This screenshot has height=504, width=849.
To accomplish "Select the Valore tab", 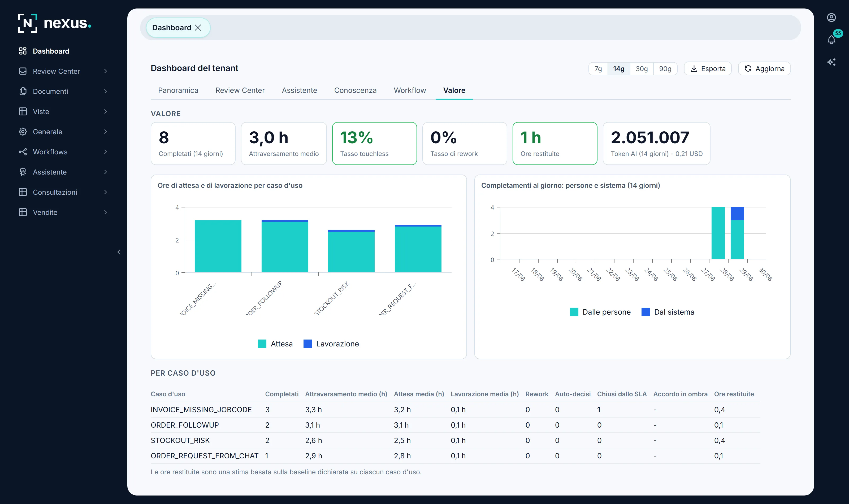I will (x=454, y=90).
